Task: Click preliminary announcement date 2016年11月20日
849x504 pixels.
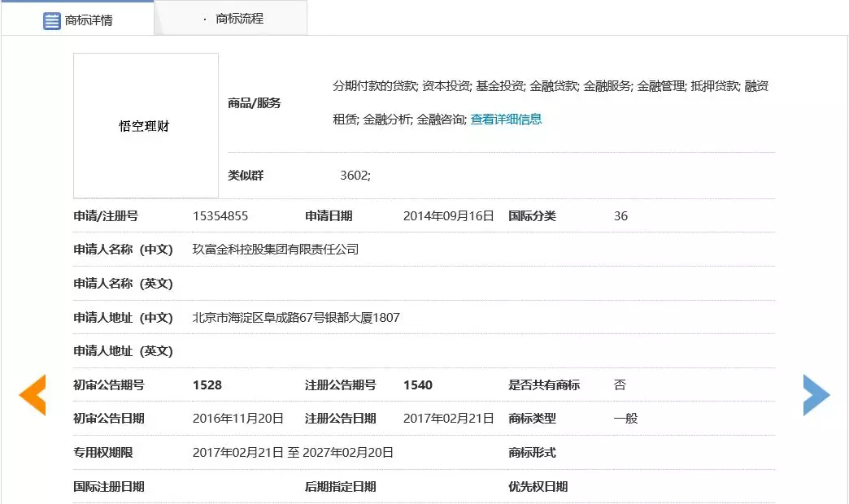Action: tap(238, 419)
